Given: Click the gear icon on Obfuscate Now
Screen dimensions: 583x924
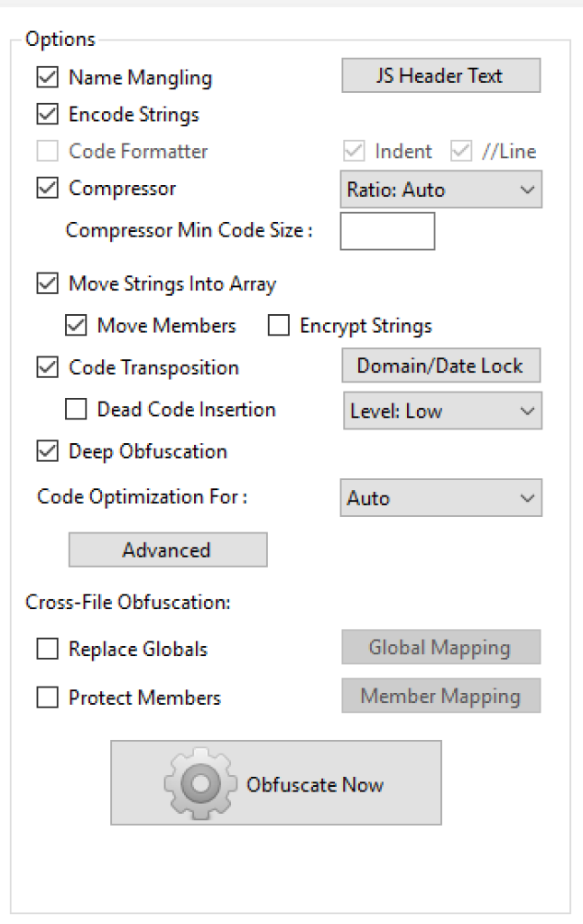Looking at the screenshot, I should (x=200, y=783).
